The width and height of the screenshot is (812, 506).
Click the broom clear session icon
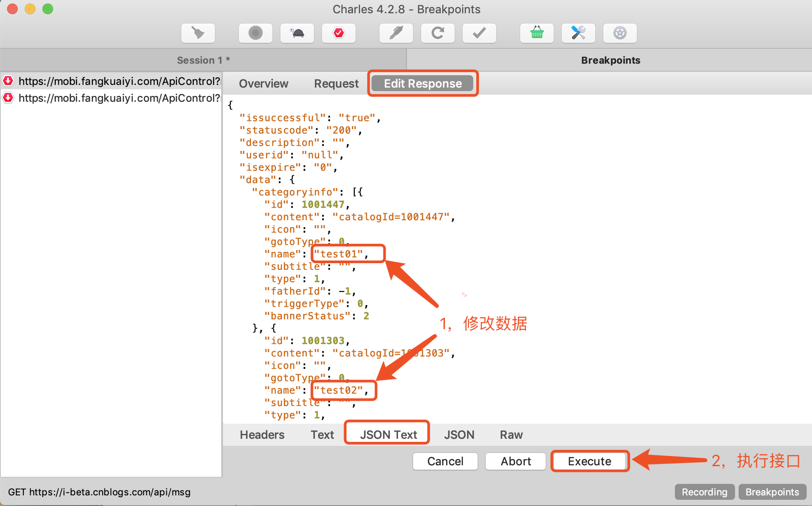pyautogui.click(x=198, y=33)
